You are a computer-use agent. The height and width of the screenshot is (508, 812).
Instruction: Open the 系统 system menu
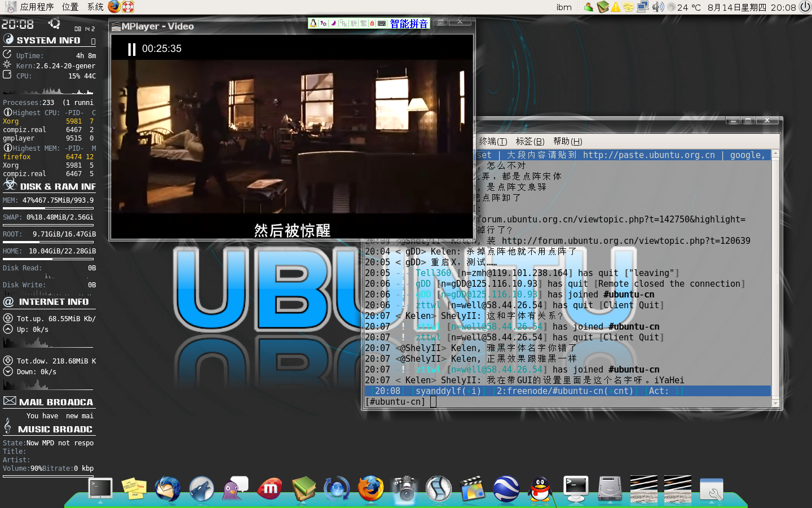point(95,7)
